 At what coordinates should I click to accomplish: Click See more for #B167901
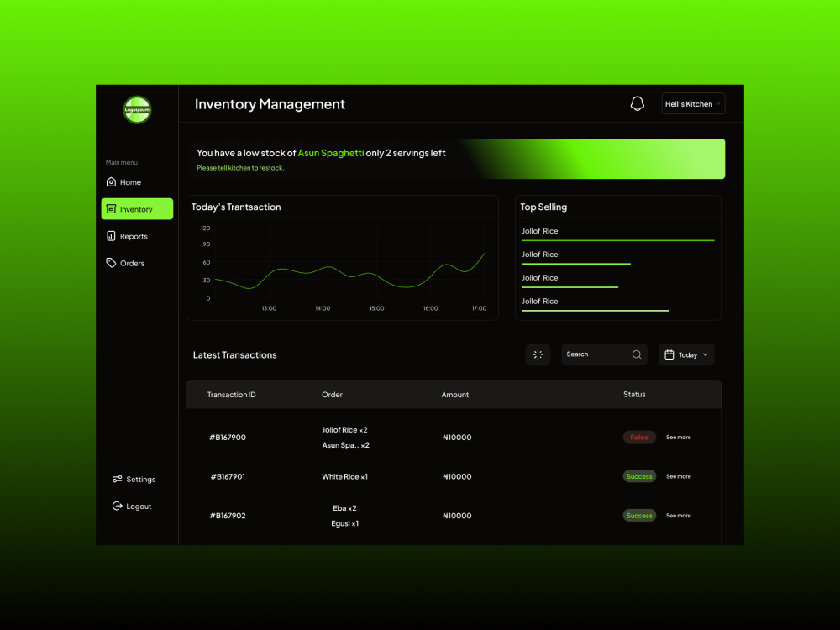click(678, 476)
